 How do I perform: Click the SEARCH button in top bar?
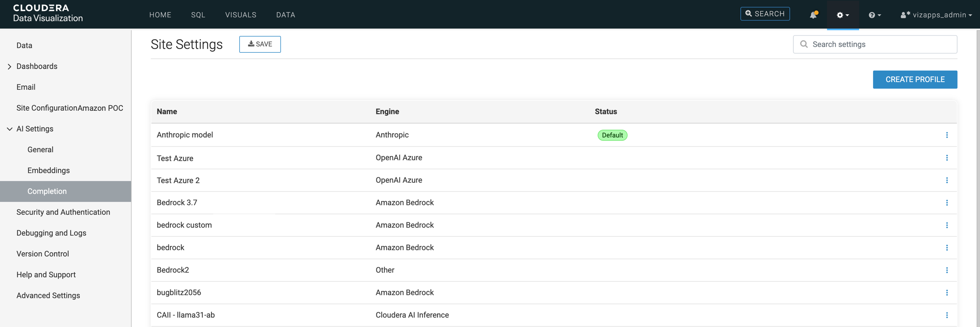(x=765, y=14)
